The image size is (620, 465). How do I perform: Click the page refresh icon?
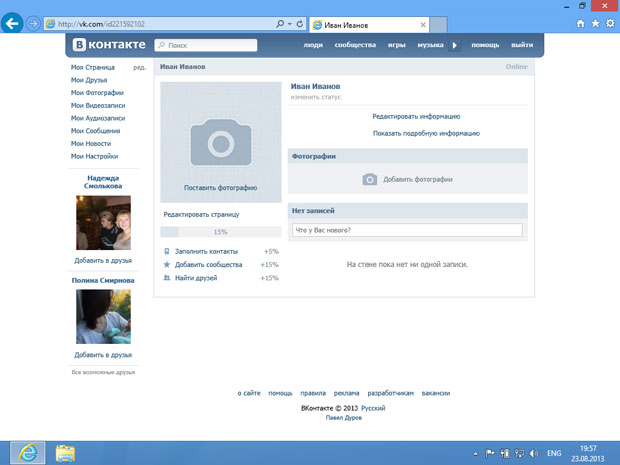tap(300, 24)
